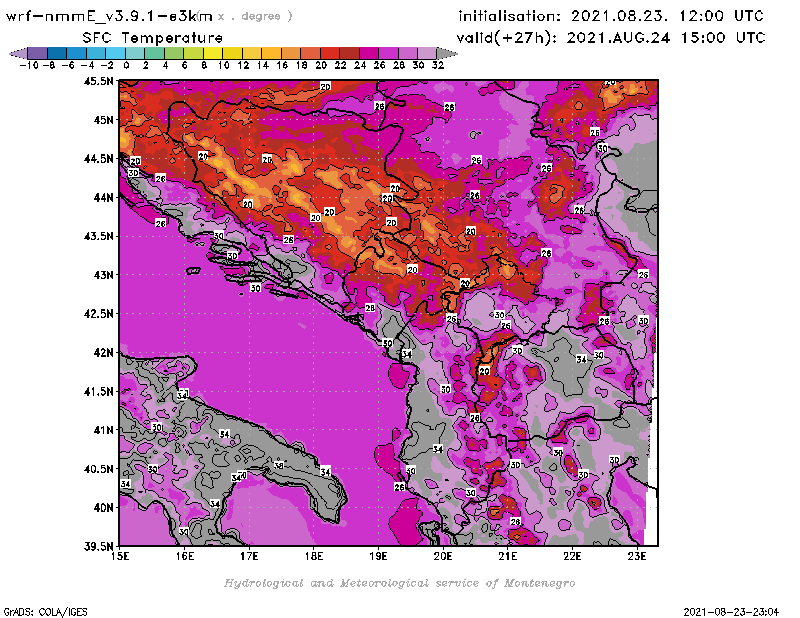This screenshot has height=618, width=800.
Task: Click the yellow-green 6 to 8 legend swatch
Action: click(193, 53)
